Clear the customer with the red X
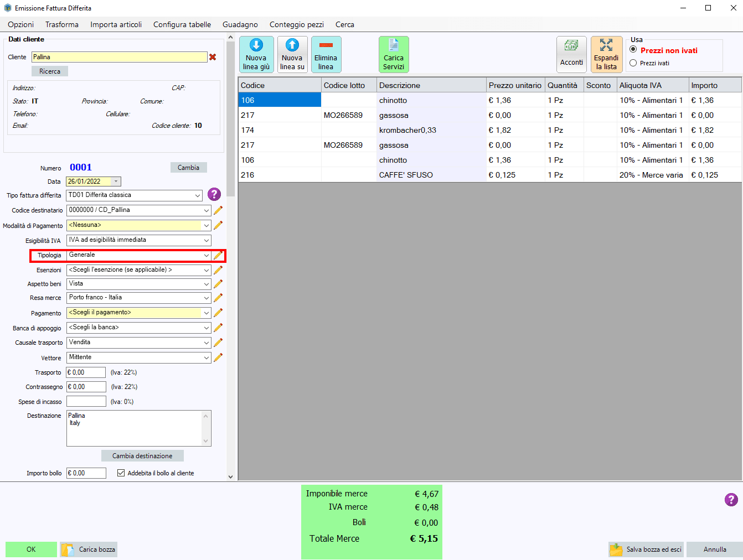The width and height of the screenshot is (743, 560). tap(213, 57)
